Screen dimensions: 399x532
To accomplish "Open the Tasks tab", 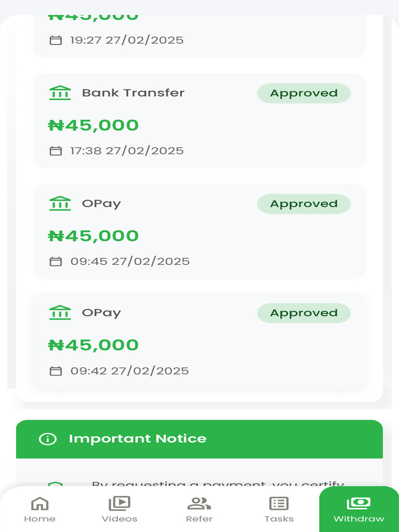I will point(279,509).
